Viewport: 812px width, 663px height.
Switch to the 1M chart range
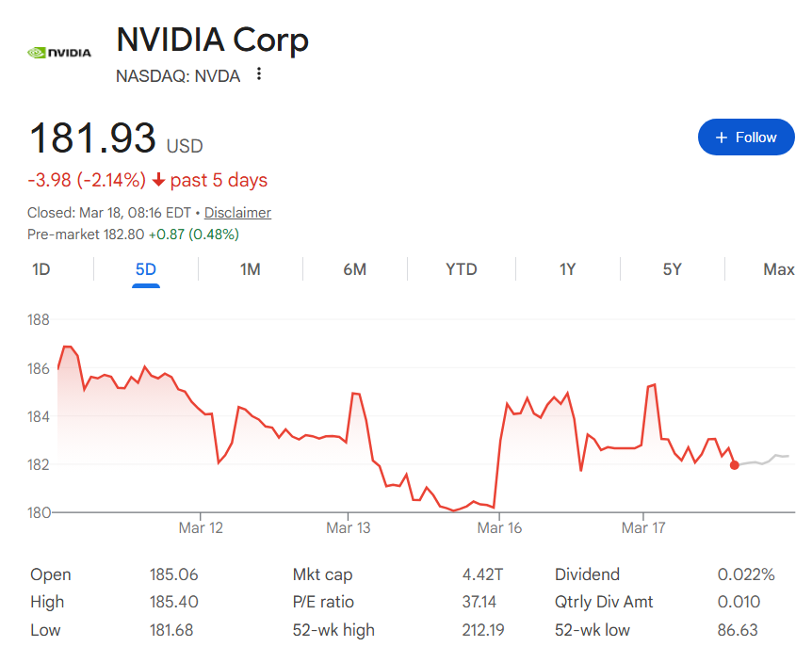coord(250,269)
